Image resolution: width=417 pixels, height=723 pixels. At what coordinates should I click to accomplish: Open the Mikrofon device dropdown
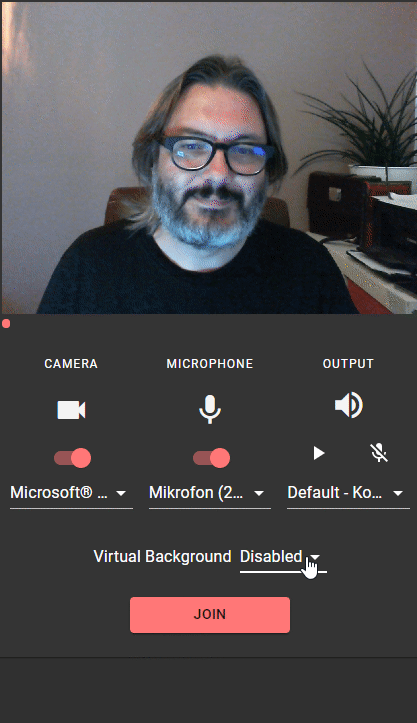tap(209, 493)
